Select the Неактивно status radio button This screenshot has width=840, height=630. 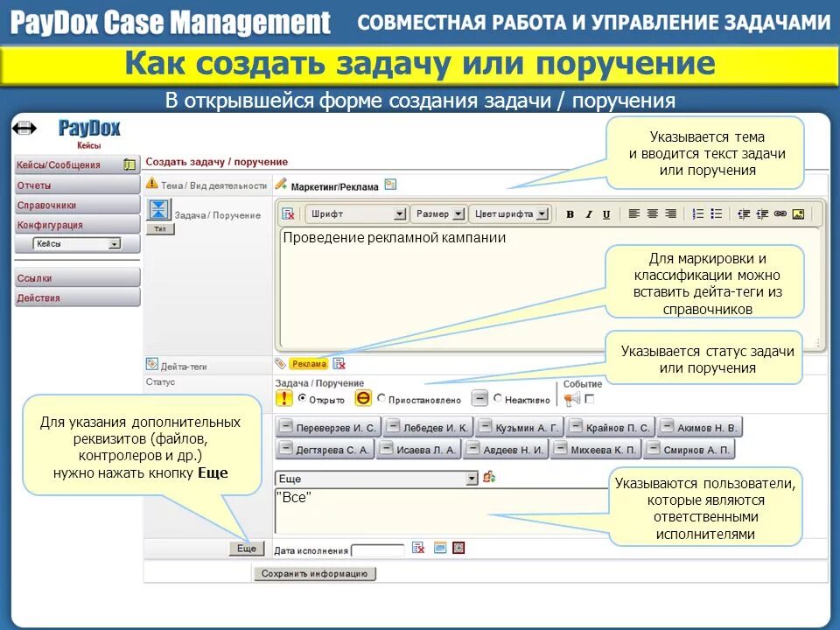click(x=498, y=398)
